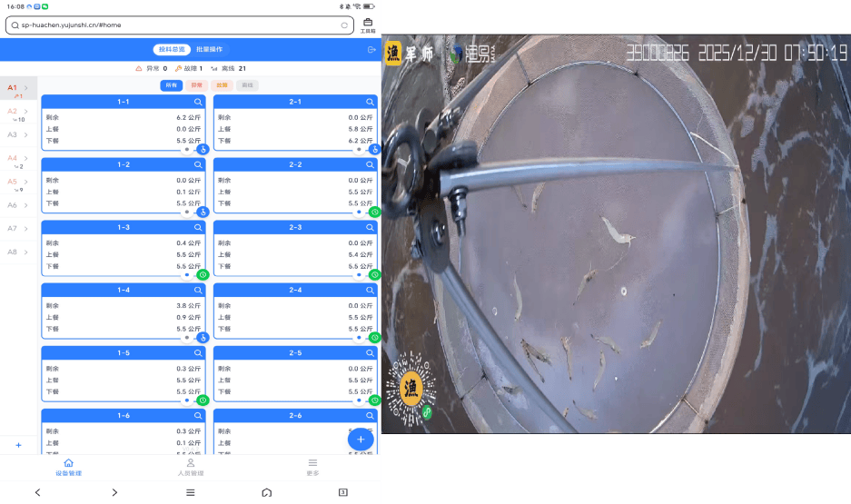851x504 pixels.
Task: Click the URL address bar field
Action: 173,25
